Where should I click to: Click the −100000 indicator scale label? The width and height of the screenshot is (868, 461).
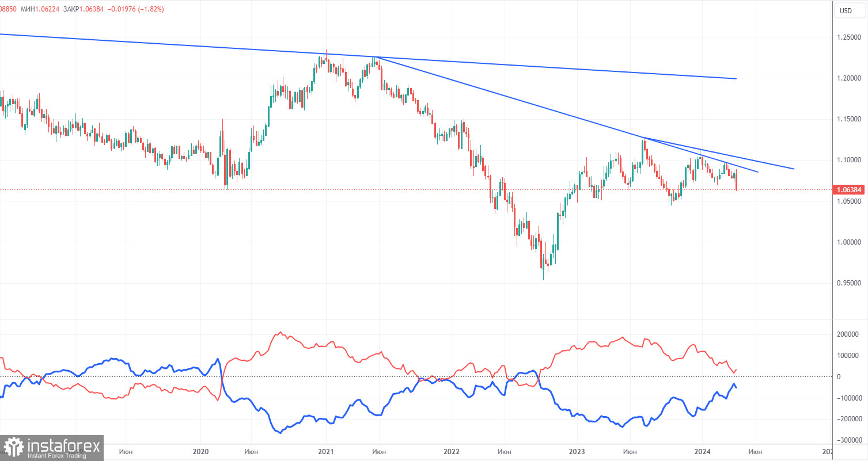coord(849,398)
